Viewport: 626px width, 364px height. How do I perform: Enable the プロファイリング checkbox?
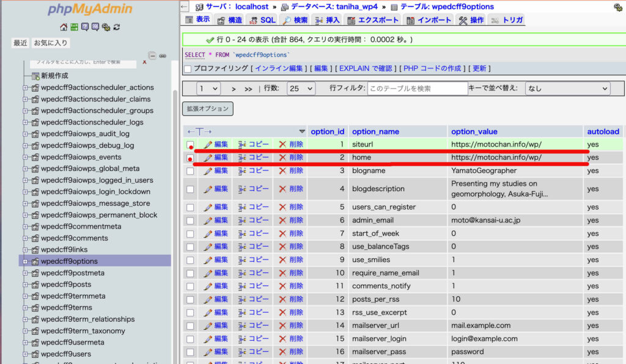point(188,69)
